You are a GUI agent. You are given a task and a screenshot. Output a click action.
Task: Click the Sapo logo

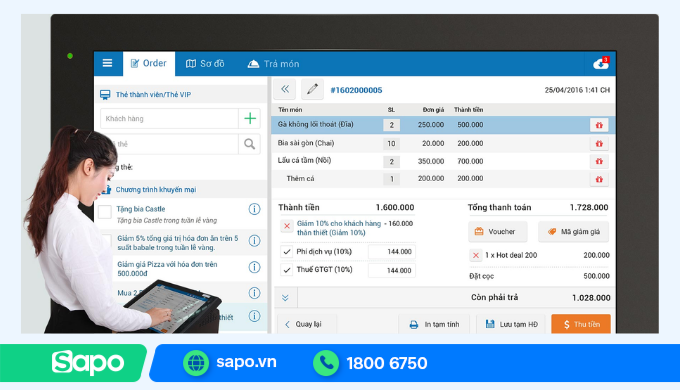[88, 363]
